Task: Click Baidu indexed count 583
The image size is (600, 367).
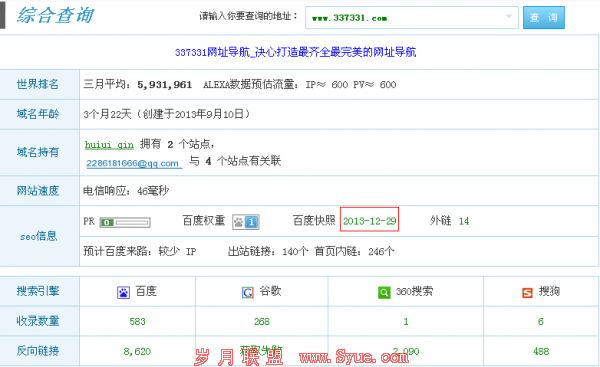Action: [x=137, y=321]
